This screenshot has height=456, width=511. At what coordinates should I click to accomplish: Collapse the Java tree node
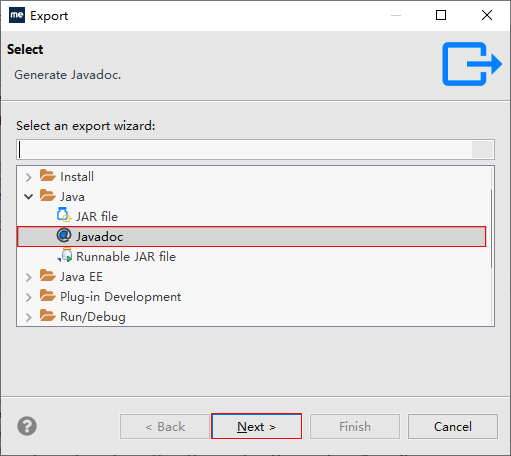[29, 197]
